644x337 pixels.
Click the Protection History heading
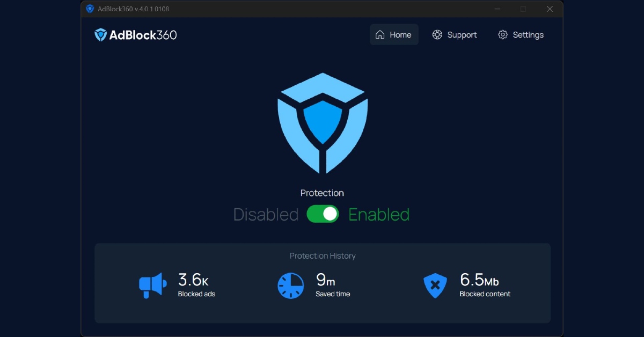point(323,256)
